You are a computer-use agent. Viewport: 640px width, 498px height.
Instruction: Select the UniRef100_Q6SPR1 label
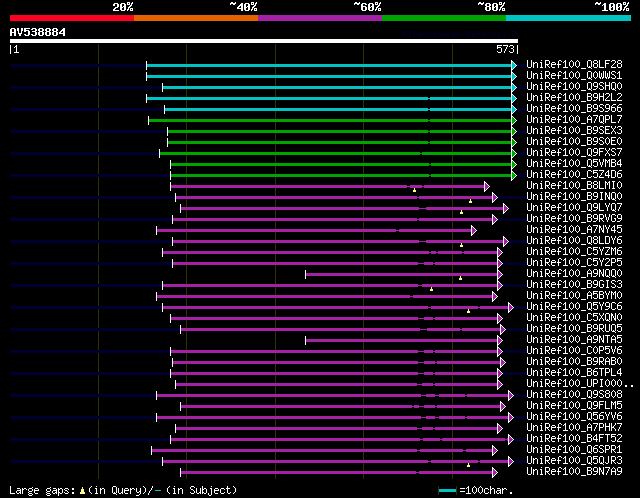click(574, 450)
